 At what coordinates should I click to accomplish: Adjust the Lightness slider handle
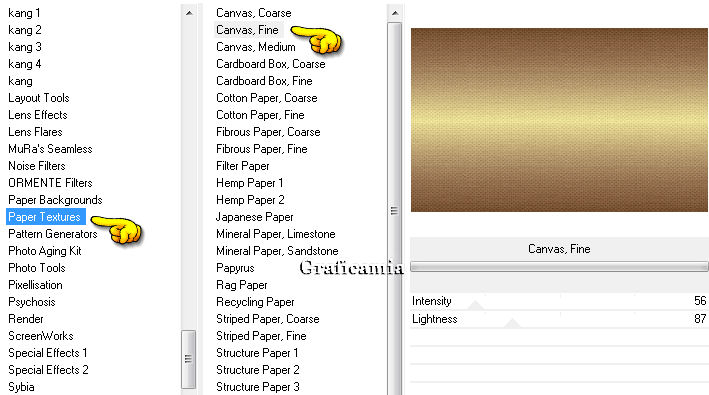512,323
